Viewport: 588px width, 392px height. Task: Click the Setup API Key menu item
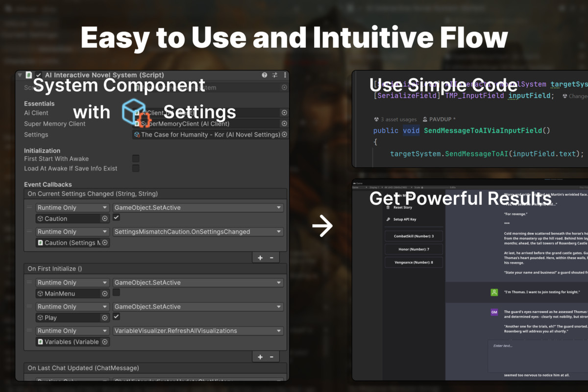coord(404,219)
